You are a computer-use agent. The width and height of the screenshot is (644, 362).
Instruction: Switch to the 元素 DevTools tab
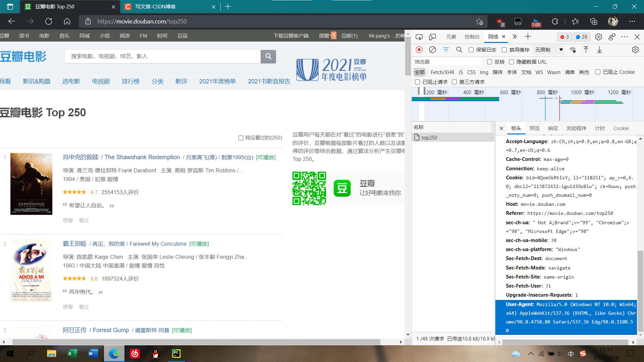coord(451,37)
